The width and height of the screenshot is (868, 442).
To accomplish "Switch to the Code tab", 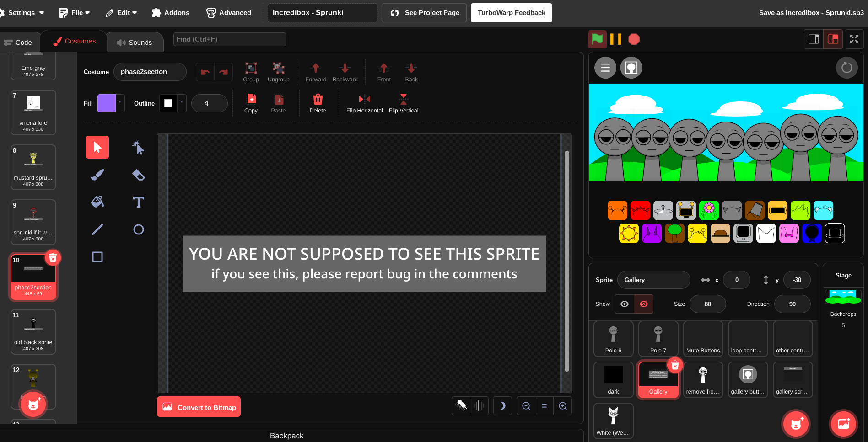I will 18,43.
